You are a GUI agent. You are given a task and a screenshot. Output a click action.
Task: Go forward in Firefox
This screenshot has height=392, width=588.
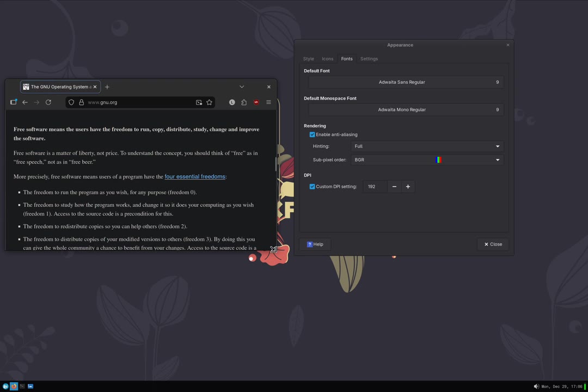pos(36,102)
